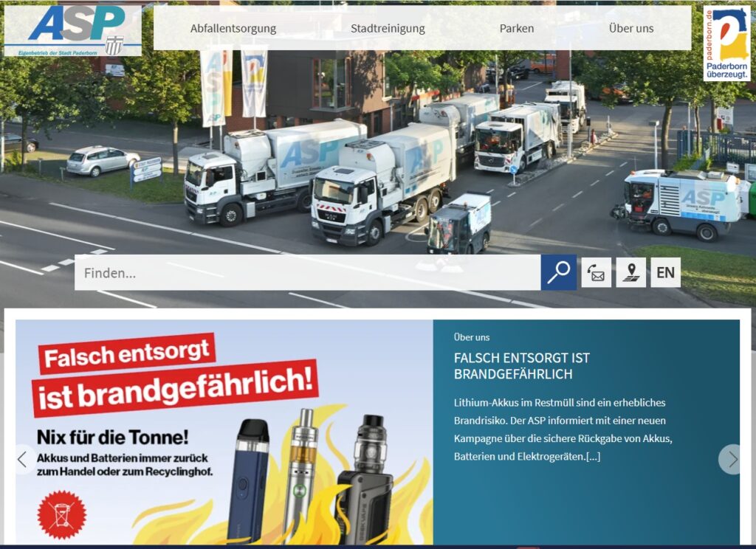The height and width of the screenshot is (549, 756).
Task: Open the location map pin icon
Action: coord(630,272)
